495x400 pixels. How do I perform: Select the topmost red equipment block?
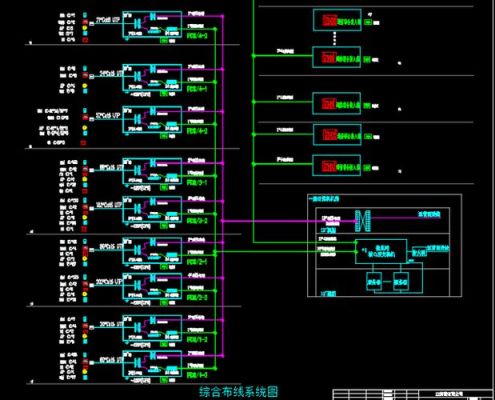point(329,21)
